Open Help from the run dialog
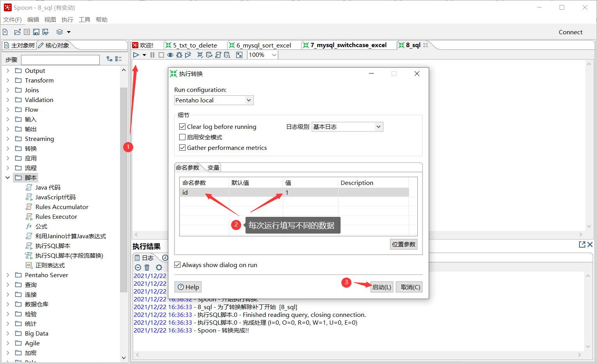This screenshot has width=597, height=364. tap(188, 287)
